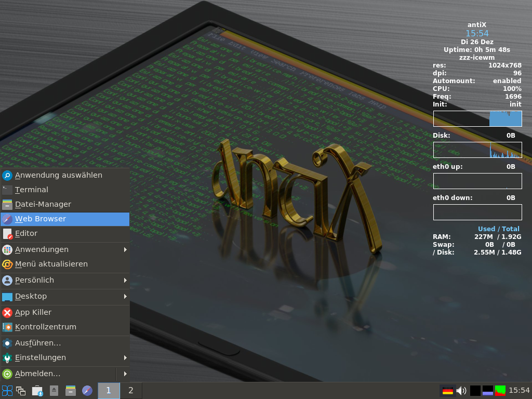
Task: Click the Anwendungen colorful dots icon
Action: point(7,250)
